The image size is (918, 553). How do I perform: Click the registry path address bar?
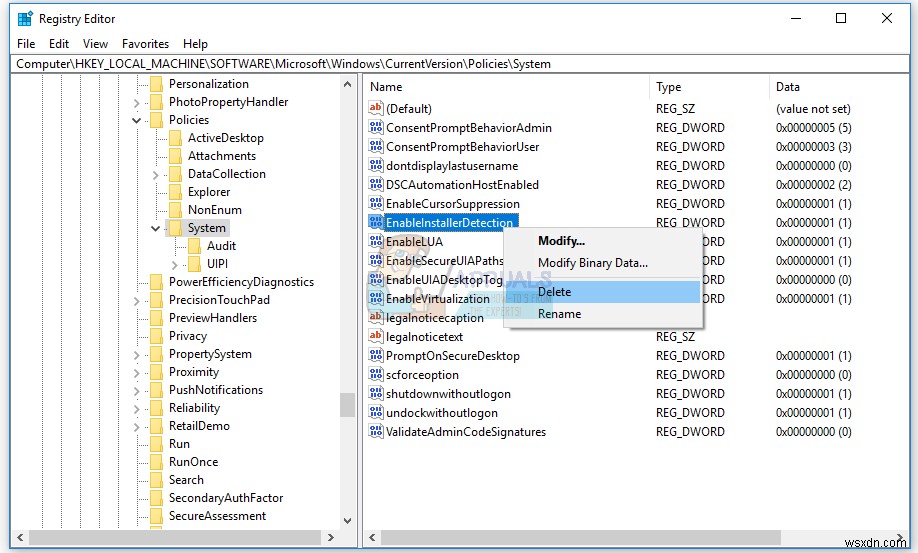[460, 64]
